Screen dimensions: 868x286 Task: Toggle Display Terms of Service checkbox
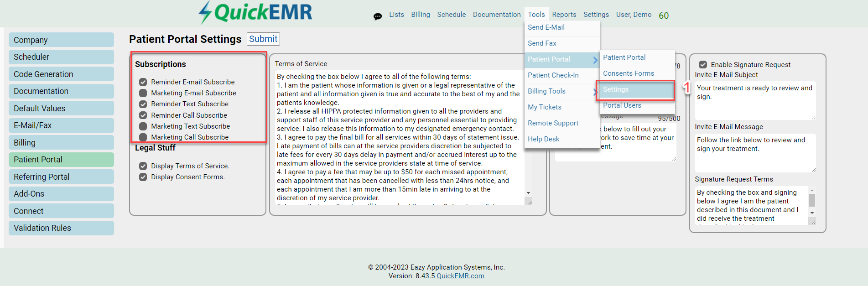143,166
